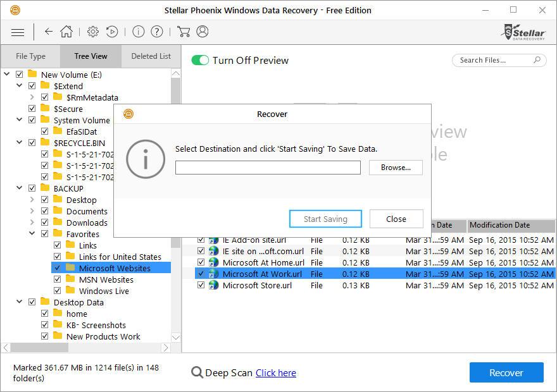This screenshot has width=557, height=392.
Task: Click the Windows Live folder icon
Action: point(70,290)
